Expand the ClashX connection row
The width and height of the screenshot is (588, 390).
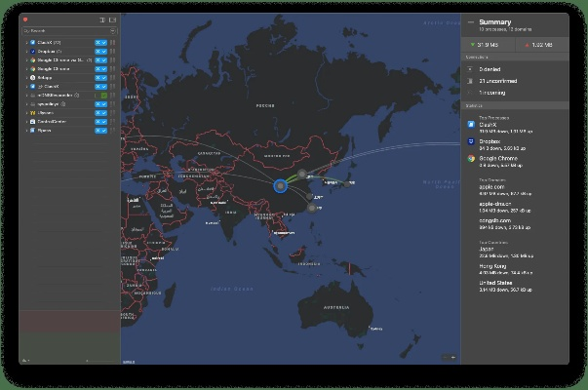coord(25,43)
